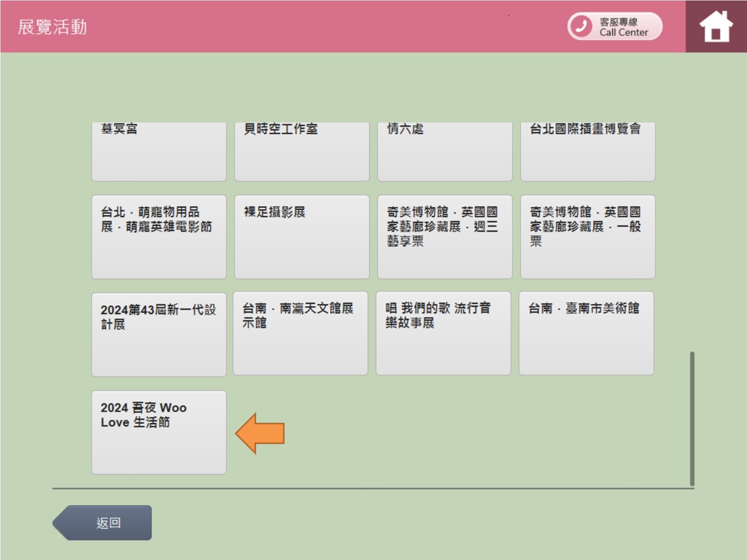
Task: Click the vertical scrollbar on the right
Action: 692,418
